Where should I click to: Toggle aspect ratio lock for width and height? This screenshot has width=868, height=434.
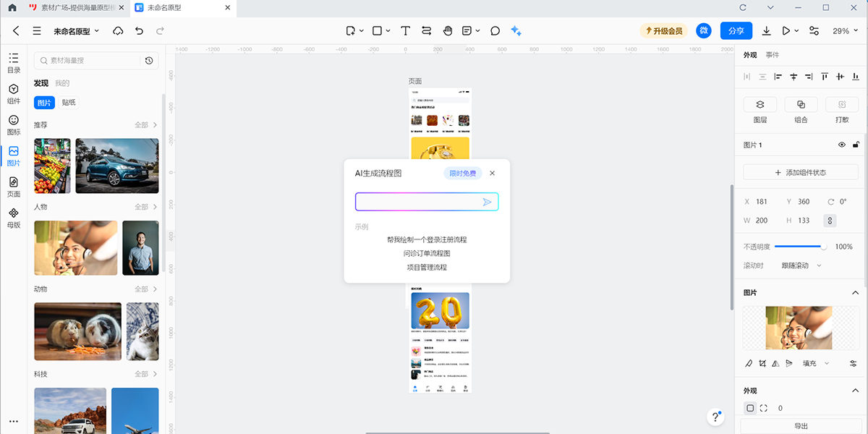(830, 221)
